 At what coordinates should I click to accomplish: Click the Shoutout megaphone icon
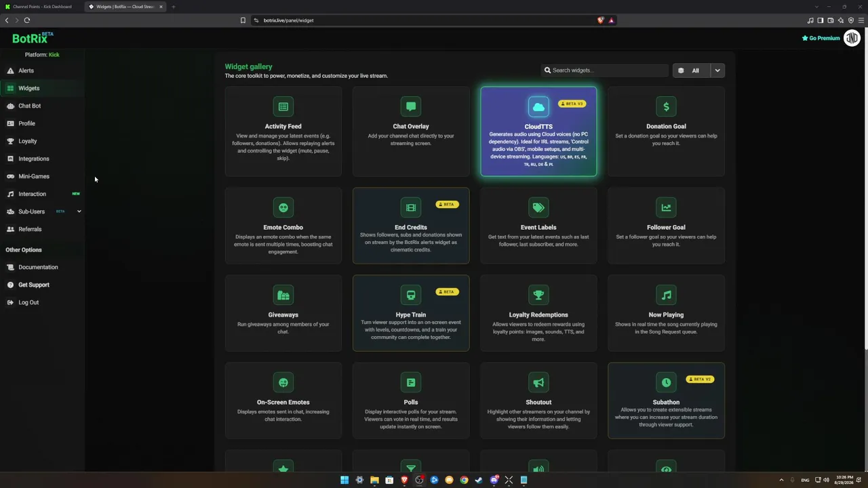click(x=538, y=382)
